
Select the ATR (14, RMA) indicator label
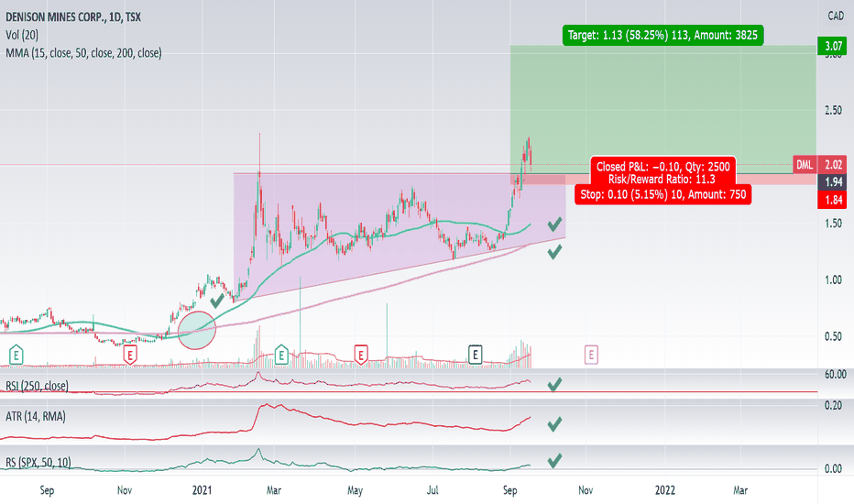click(36, 417)
